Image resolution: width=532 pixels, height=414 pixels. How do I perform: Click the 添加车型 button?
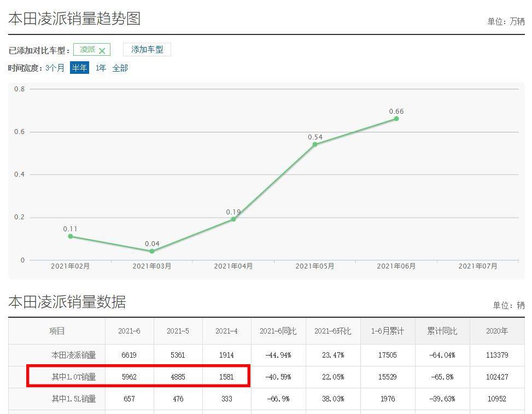click(x=147, y=50)
